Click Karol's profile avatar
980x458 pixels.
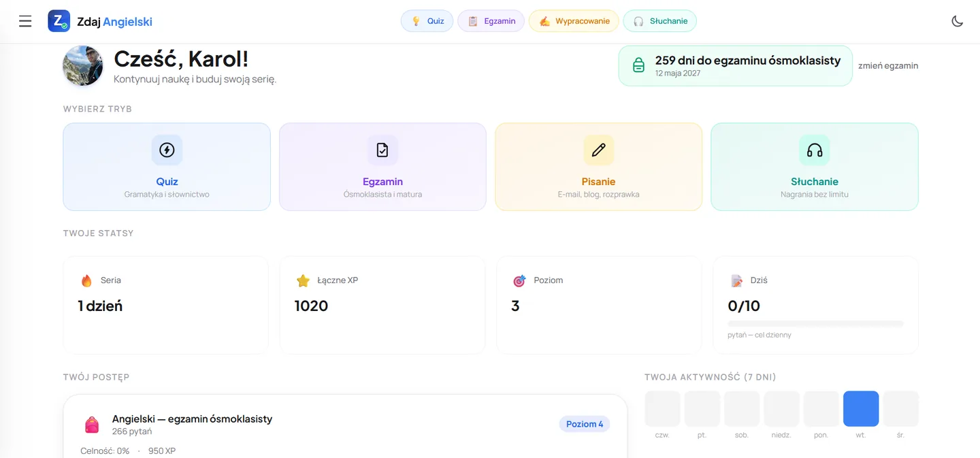83,66
